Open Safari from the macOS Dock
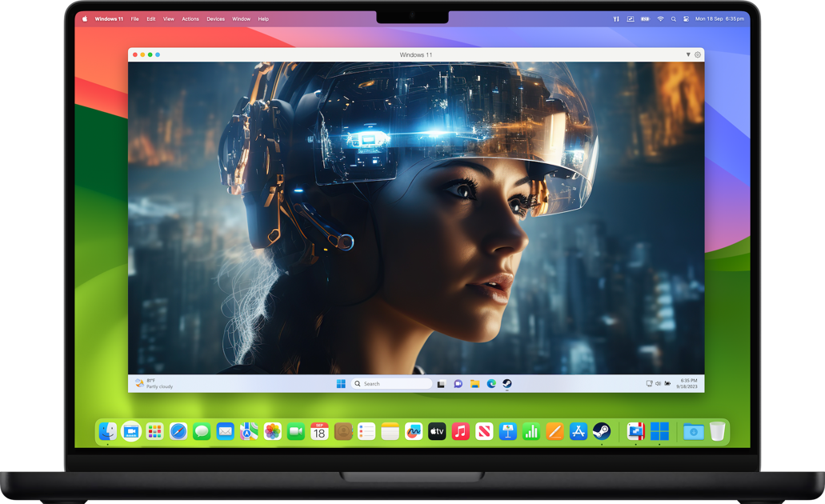Screen dimensions: 825x504 point(178,432)
